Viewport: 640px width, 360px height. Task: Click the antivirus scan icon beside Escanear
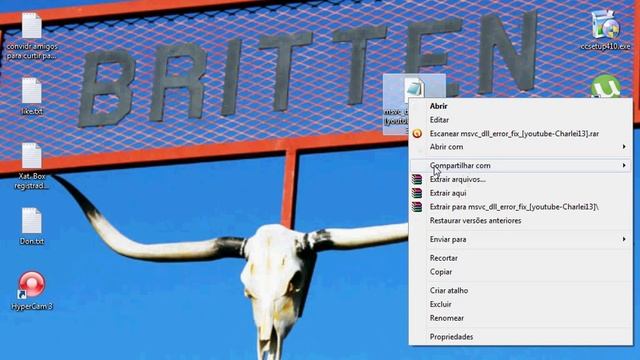417,133
